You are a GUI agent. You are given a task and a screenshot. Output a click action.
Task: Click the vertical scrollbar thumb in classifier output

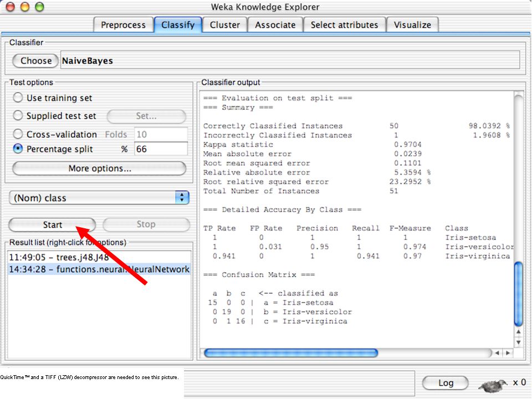pos(519,294)
